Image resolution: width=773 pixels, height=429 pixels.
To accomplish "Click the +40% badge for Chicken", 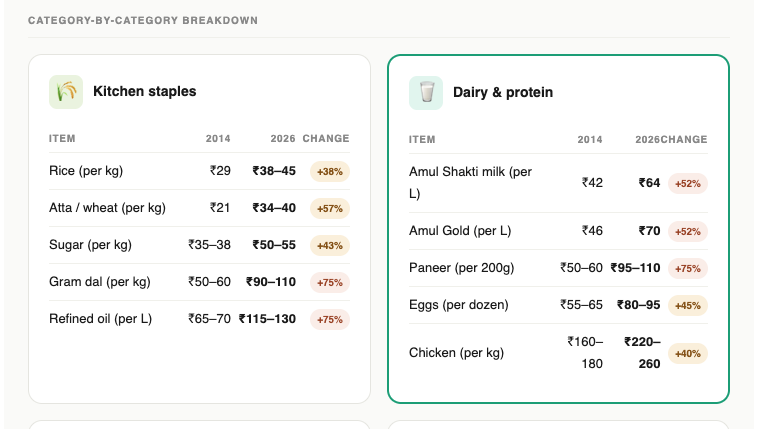I will pyautogui.click(x=688, y=354).
